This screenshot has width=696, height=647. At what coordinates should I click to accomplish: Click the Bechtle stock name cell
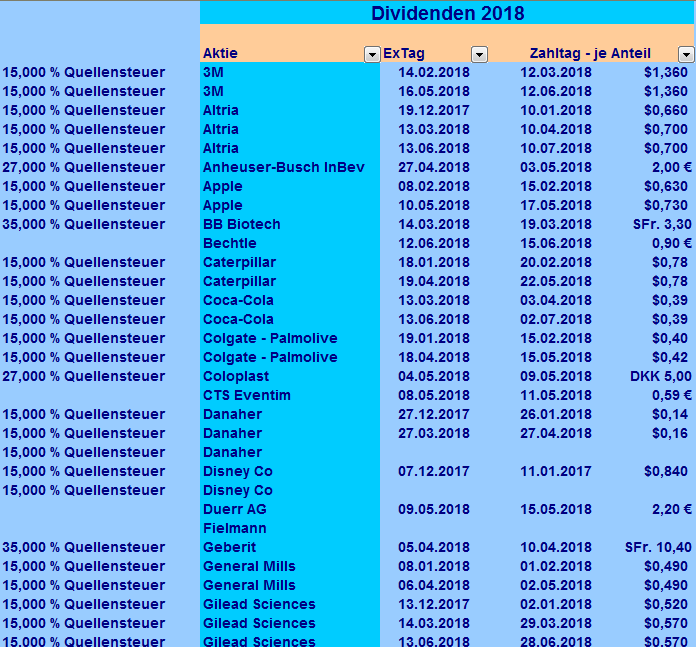pyautogui.click(x=290, y=243)
